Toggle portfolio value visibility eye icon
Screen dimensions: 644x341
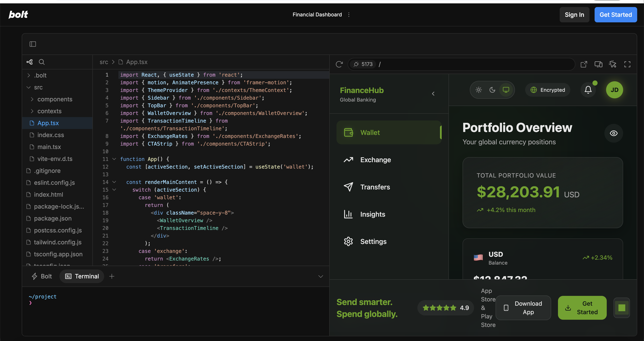614,133
